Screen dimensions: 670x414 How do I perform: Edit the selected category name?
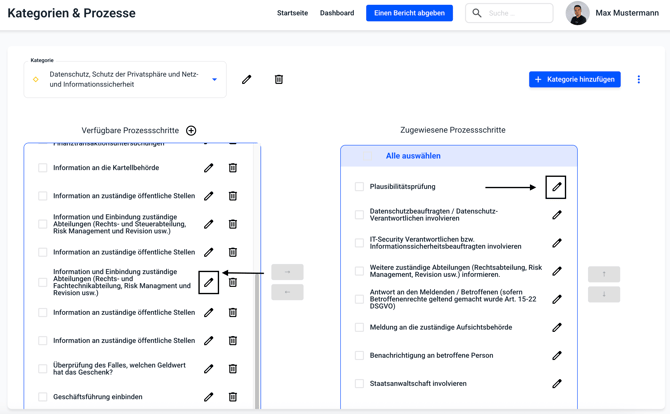[x=247, y=79]
